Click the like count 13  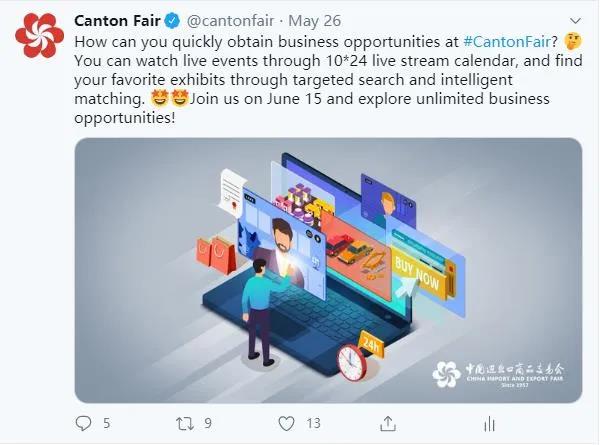coord(313,423)
